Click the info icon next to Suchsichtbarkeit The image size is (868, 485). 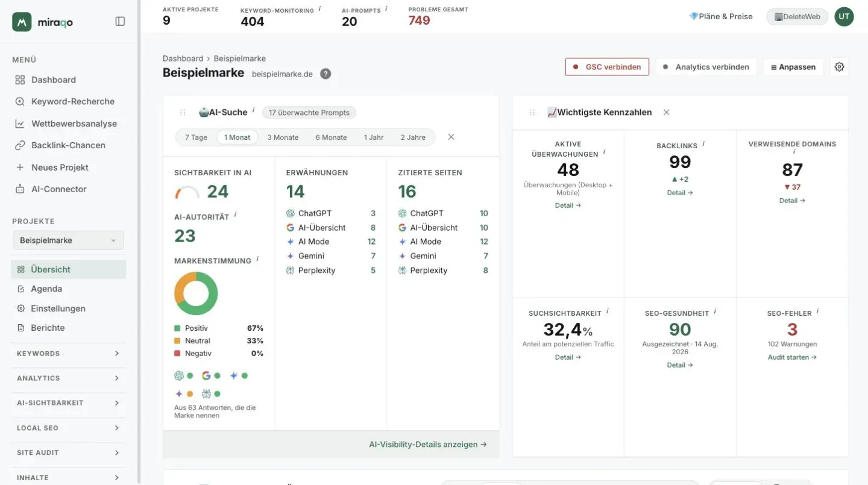(x=607, y=311)
